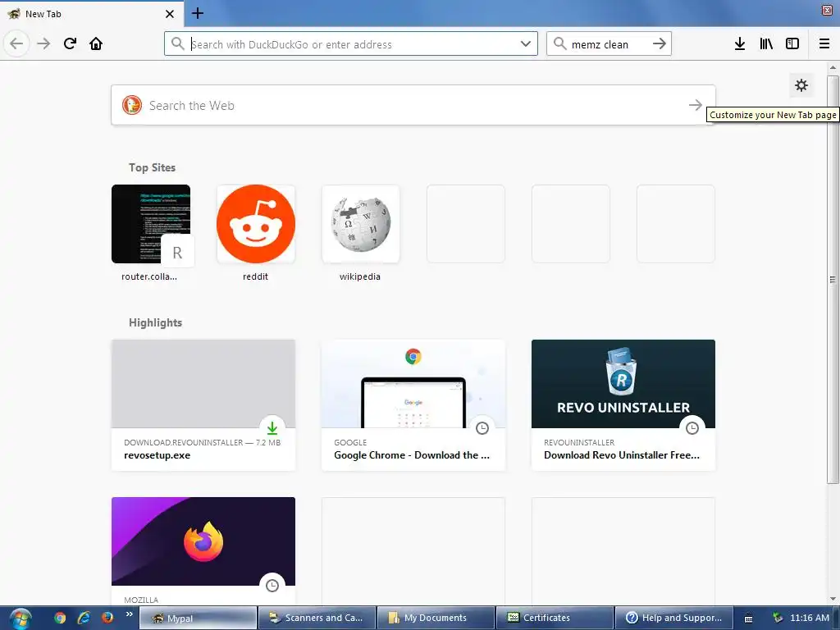Open Google Chrome download highlight card
The height and width of the screenshot is (630, 840).
click(413, 405)
